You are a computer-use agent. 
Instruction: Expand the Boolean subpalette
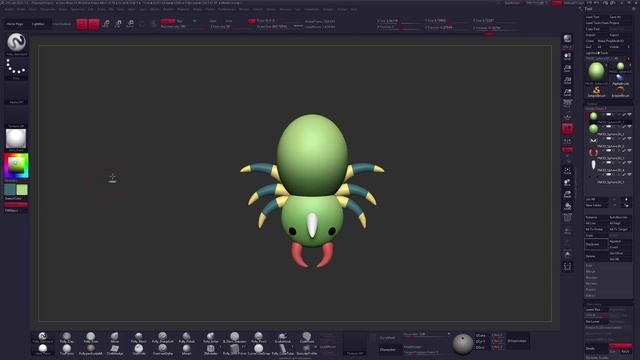[x=591, y=278]
